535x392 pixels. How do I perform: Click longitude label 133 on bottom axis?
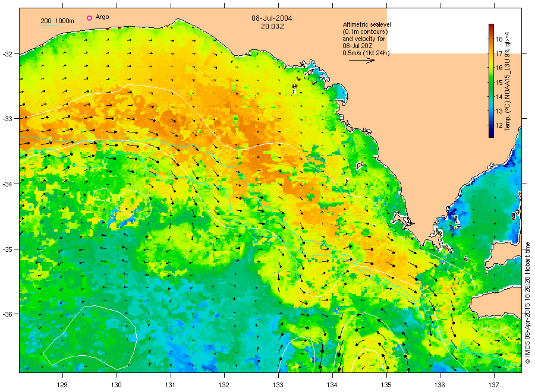[x=278, y=385]
